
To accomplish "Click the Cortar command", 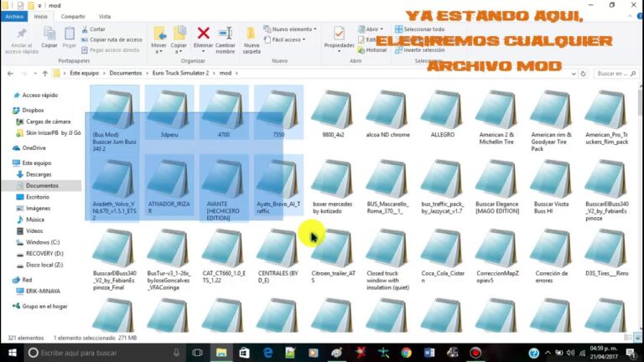I will 93,29.
